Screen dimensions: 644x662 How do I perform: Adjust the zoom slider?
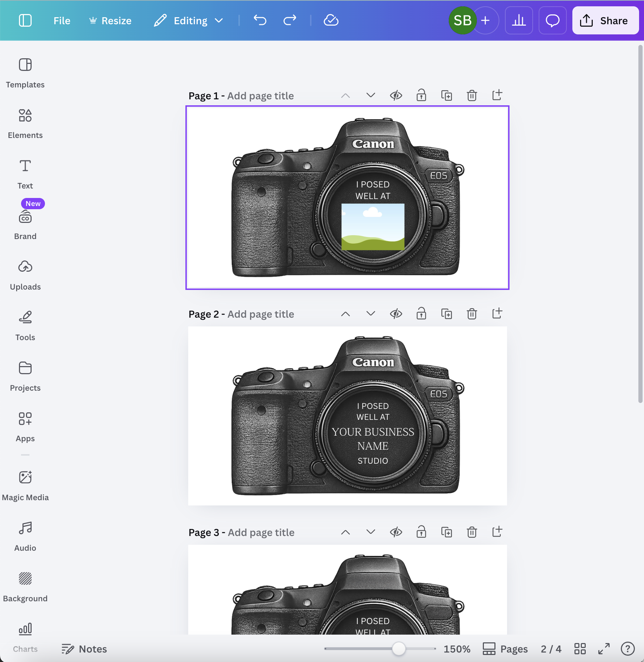(x=399, y=649)
